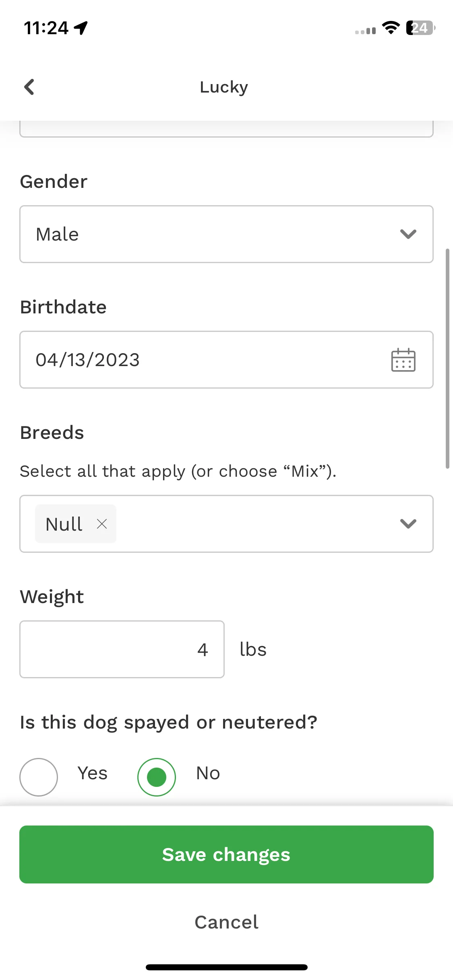Click the vertical scrollbar indicator
453x980 pixels.
point(447,358)
